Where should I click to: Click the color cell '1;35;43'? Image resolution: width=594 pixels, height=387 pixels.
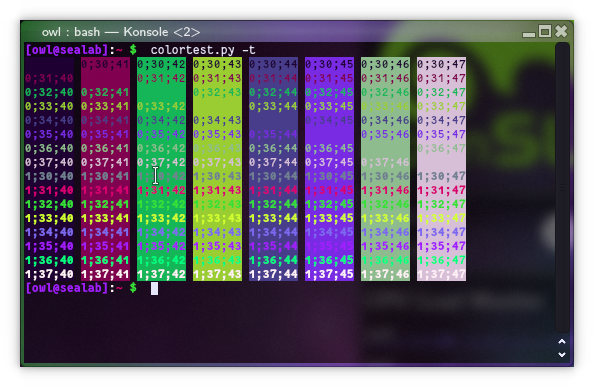tap(217, 247)
